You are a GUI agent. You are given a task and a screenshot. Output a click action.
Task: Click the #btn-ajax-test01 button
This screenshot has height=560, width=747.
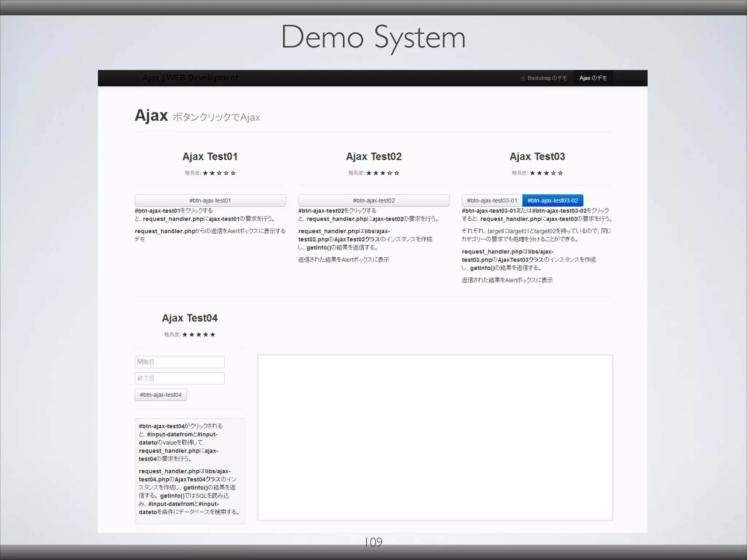pos(210,201)
